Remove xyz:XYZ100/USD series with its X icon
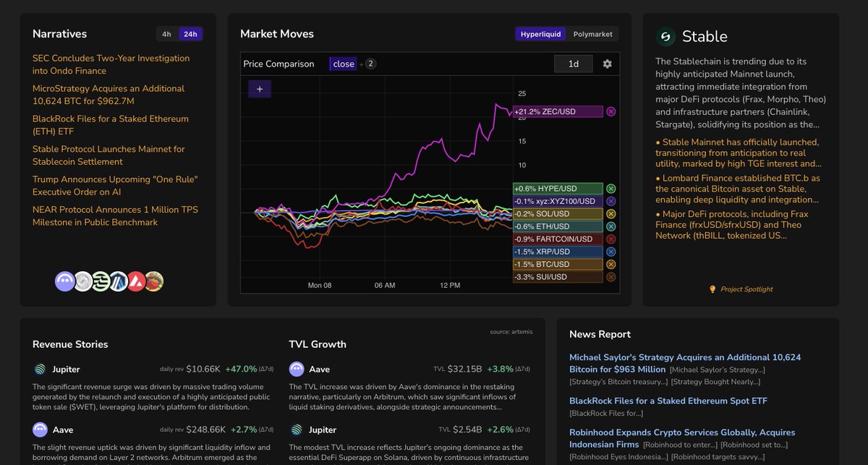This screenshot has height=465, width=868. (611, 201)
